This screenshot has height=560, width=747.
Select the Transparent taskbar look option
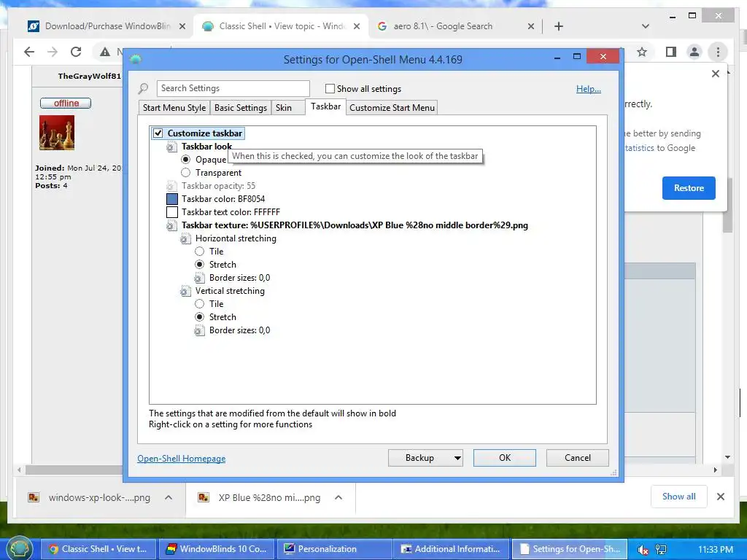(x=186, y=173)
